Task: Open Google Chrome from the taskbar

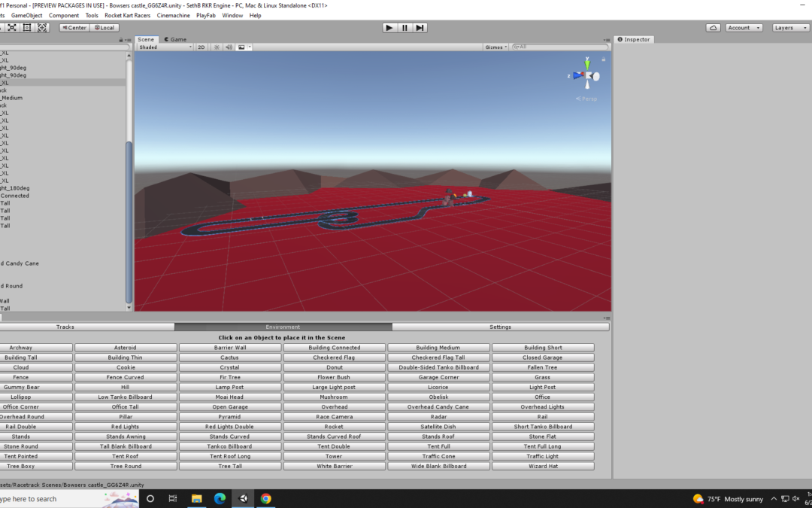Action: tap(265, 499)
